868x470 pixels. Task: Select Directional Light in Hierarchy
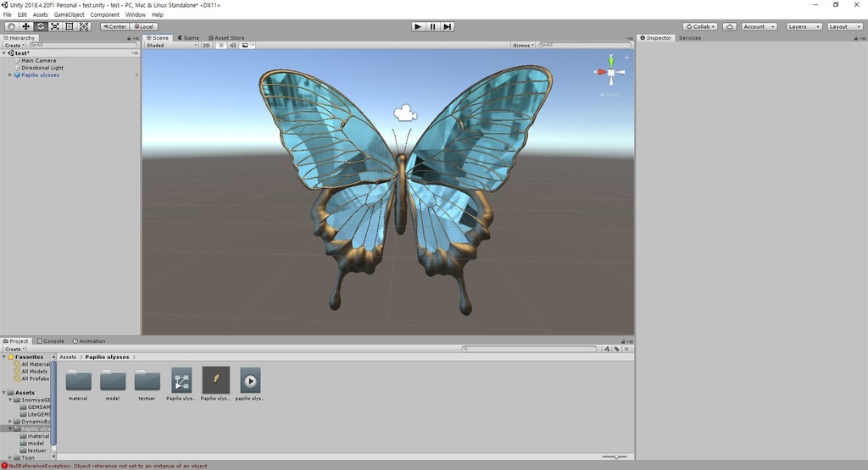pos(42,68)
